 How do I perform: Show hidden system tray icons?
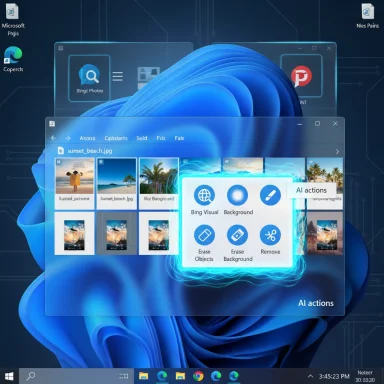tap(310, 376)
